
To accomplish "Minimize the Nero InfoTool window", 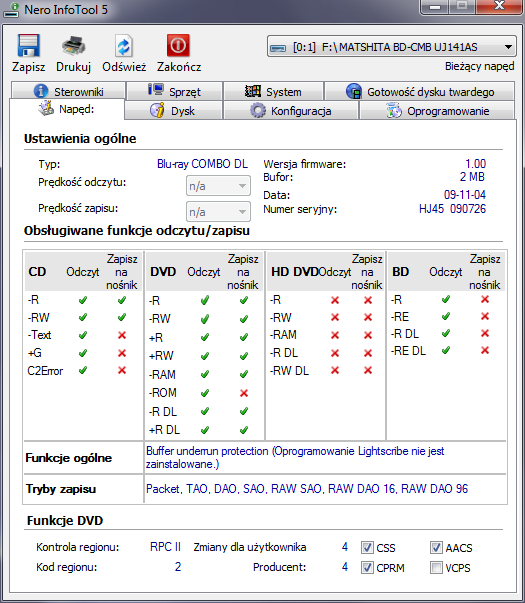I will tap(435, 6).
